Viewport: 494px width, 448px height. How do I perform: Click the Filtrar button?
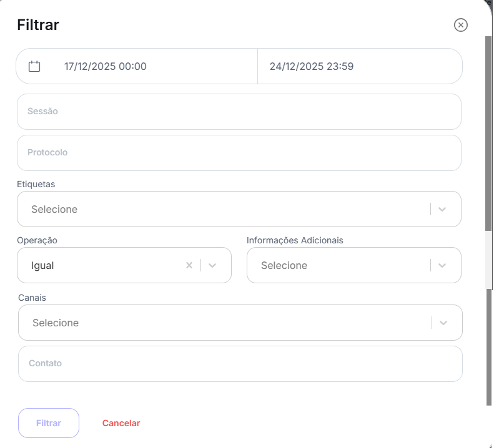click(49, 423)
